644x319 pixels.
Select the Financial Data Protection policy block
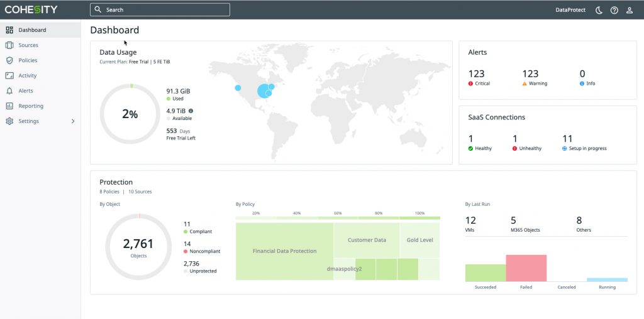284,251
